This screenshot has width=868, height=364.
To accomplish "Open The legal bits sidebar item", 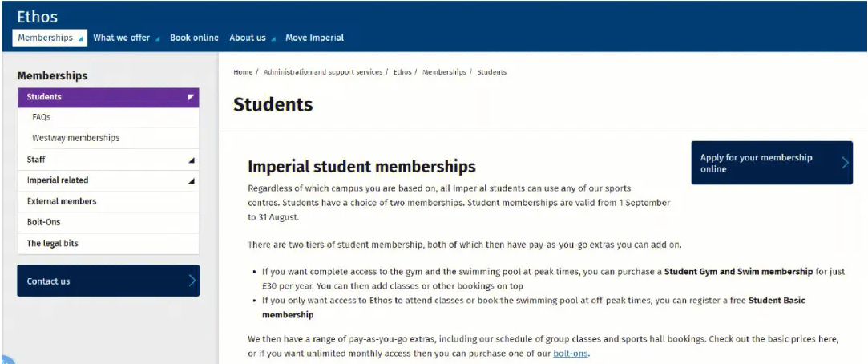I will 108,243.
